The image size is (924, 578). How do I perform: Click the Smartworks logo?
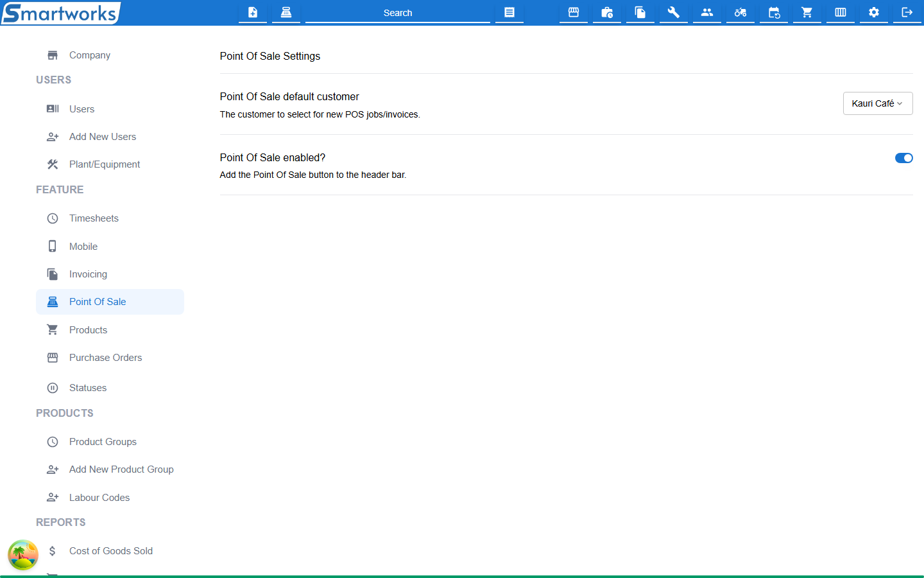[61, 13]
